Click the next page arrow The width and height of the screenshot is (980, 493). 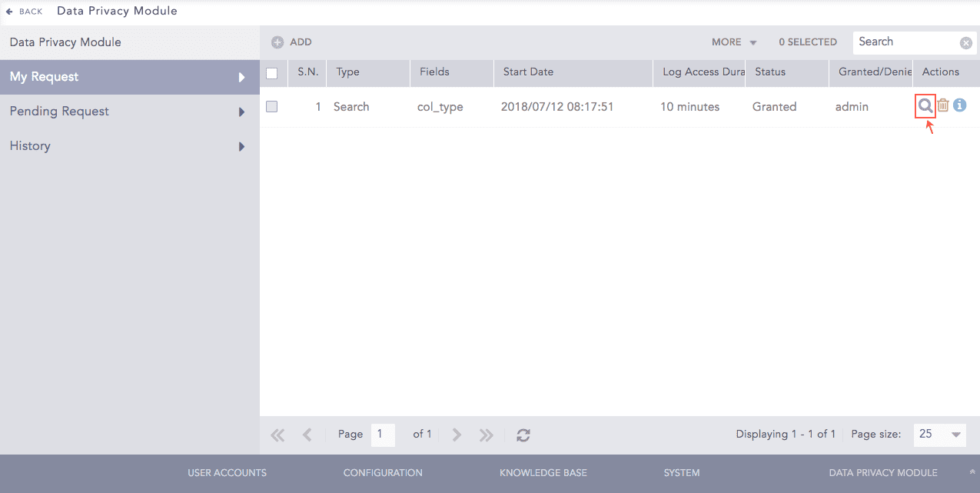(457, 435)
